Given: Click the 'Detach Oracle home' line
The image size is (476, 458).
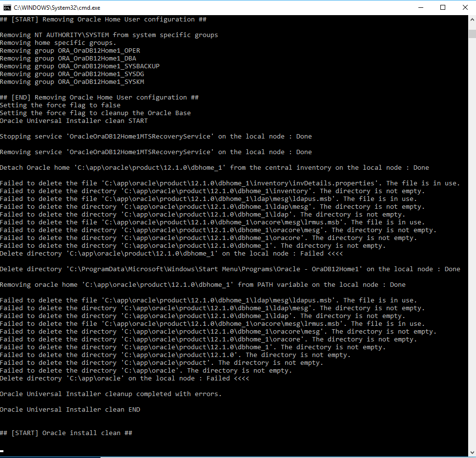Looking at the screenshot, I should coord(214,168).
